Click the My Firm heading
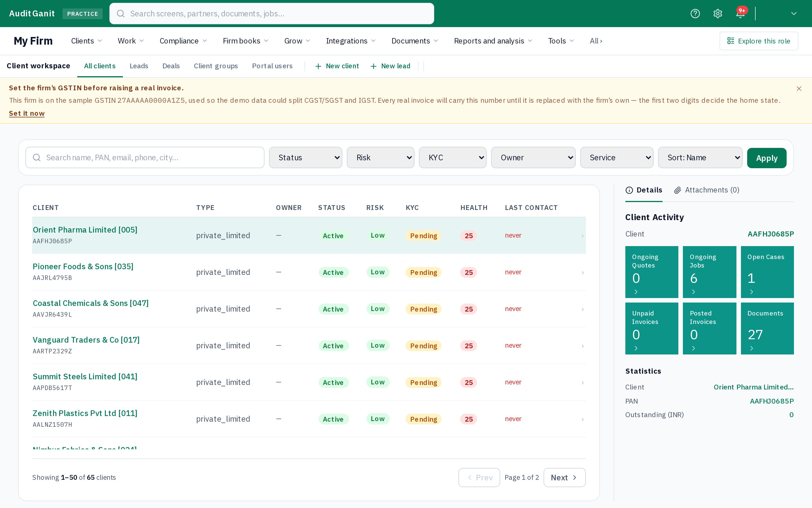The width and height of the screenshot is (812, 508). pyautogui.click(x=33, y=41)
